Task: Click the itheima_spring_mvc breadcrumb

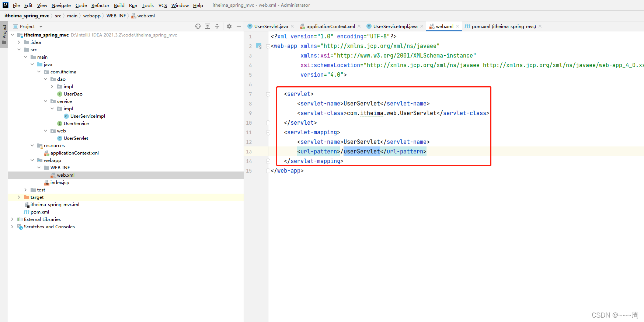Action: [x=27, y=16]
